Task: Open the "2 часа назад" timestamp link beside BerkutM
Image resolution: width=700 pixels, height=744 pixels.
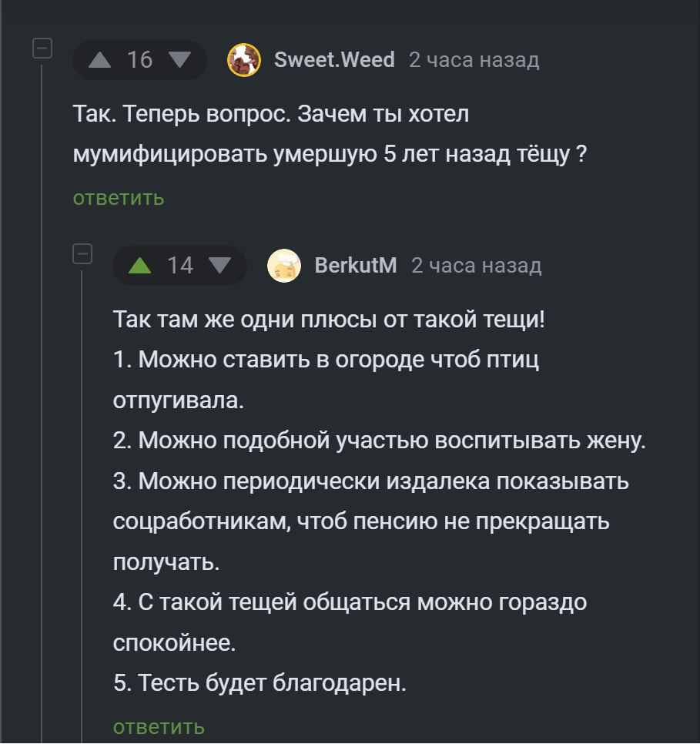Action: click(x=476, y=266)
